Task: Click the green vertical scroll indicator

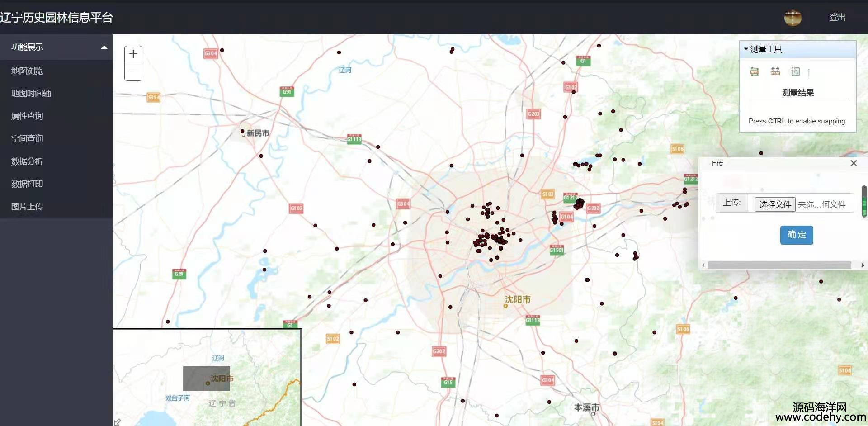Action: [864, 201]
